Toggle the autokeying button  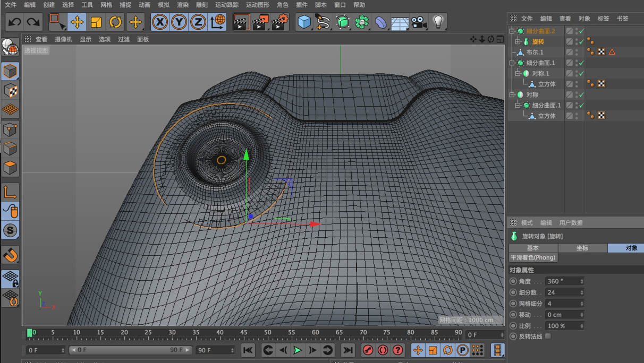383,350
